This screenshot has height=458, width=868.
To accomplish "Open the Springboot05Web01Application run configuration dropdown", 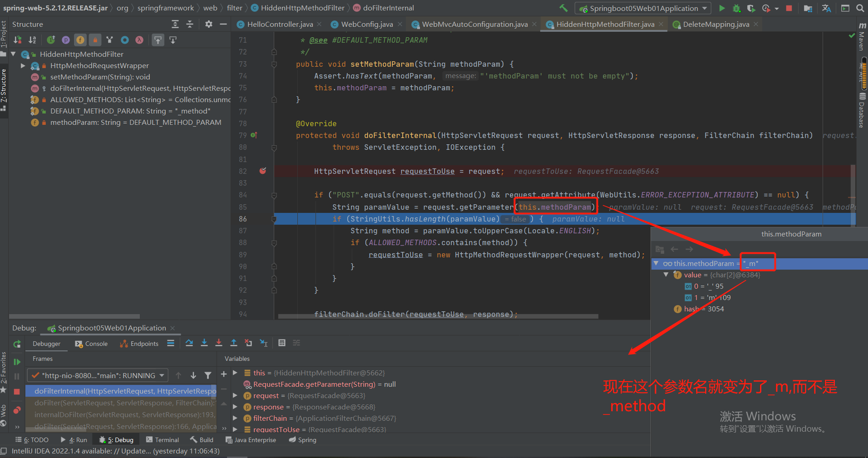I will (643, 8).
